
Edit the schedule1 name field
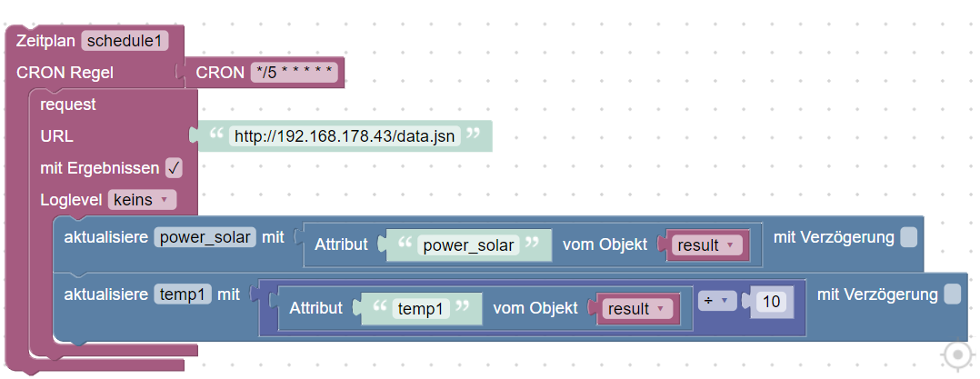point(125,41)
